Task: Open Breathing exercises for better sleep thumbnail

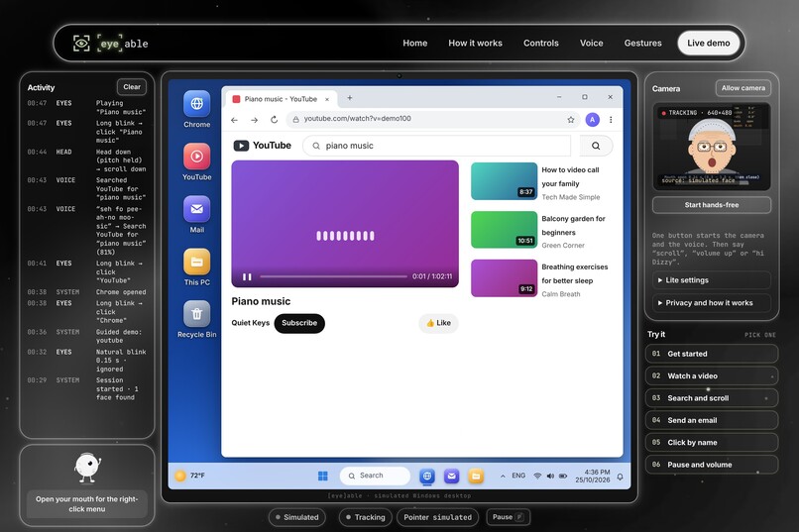Action: tap(504, 278)
